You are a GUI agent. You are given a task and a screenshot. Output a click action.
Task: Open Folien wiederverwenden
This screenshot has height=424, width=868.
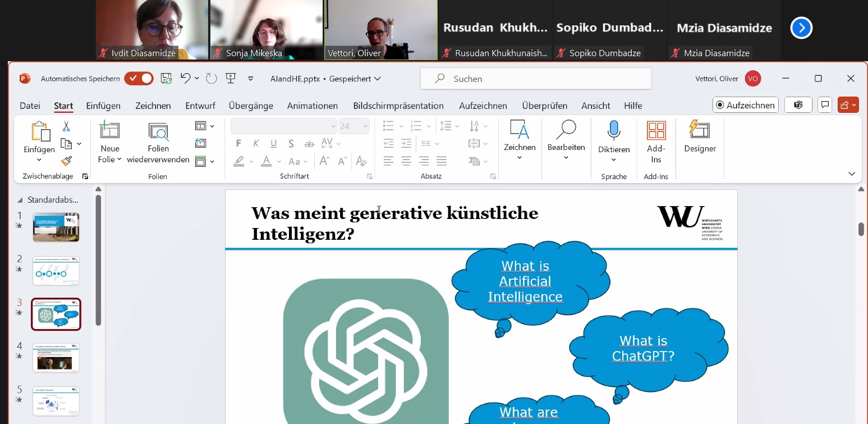[x=158, y=132]
